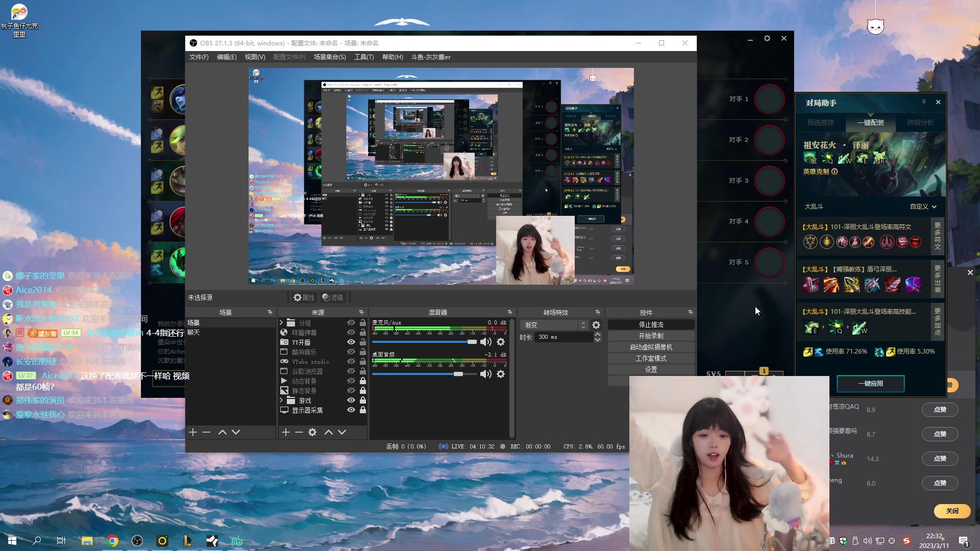Open 视图(V) menu in OBS
This screenshot has height=551, width=980.
(x=255, y=57)
